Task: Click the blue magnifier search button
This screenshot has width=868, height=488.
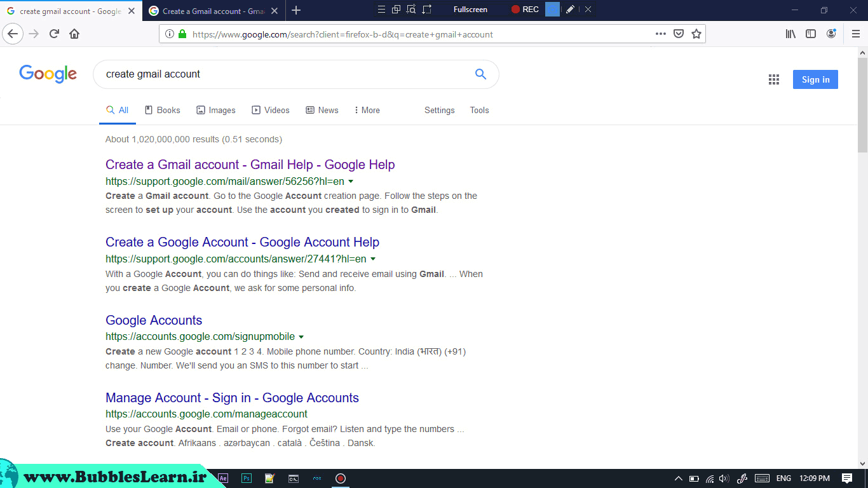Action: click(480, 74)
